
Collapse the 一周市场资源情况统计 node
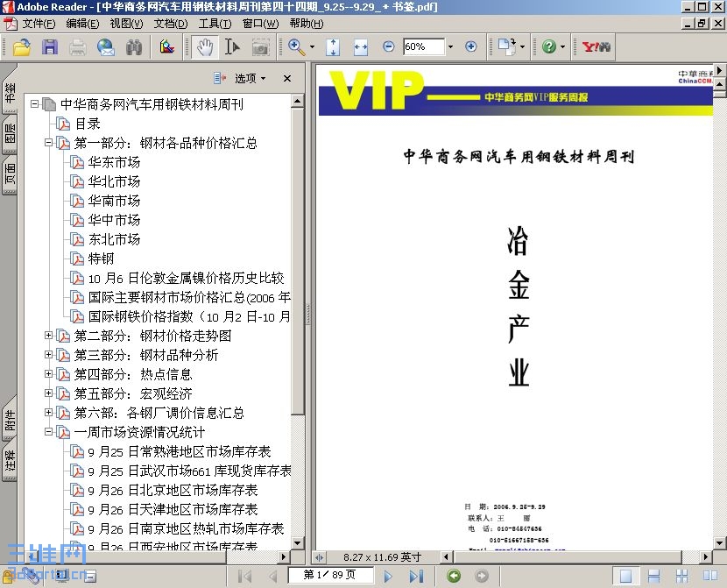coord(48,431)
